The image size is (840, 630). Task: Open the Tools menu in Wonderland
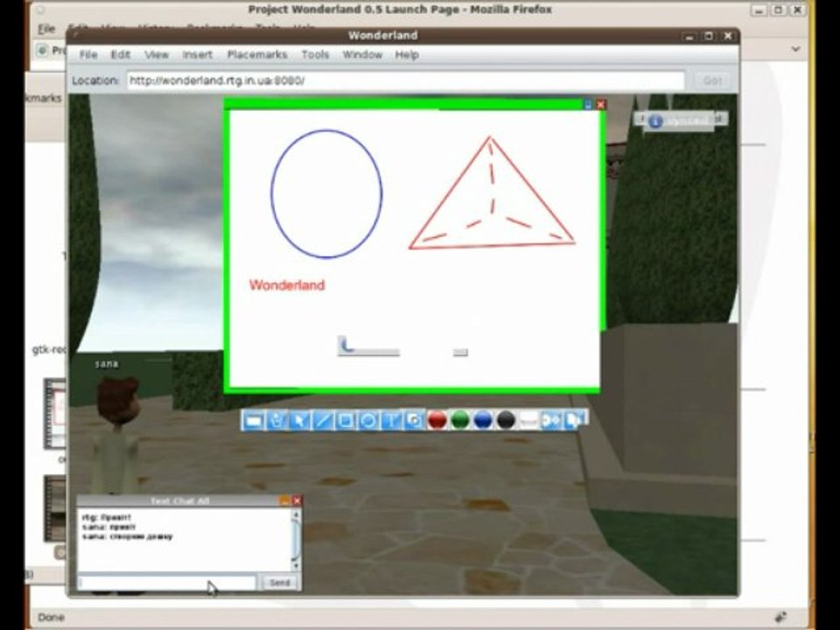(315, 54)
